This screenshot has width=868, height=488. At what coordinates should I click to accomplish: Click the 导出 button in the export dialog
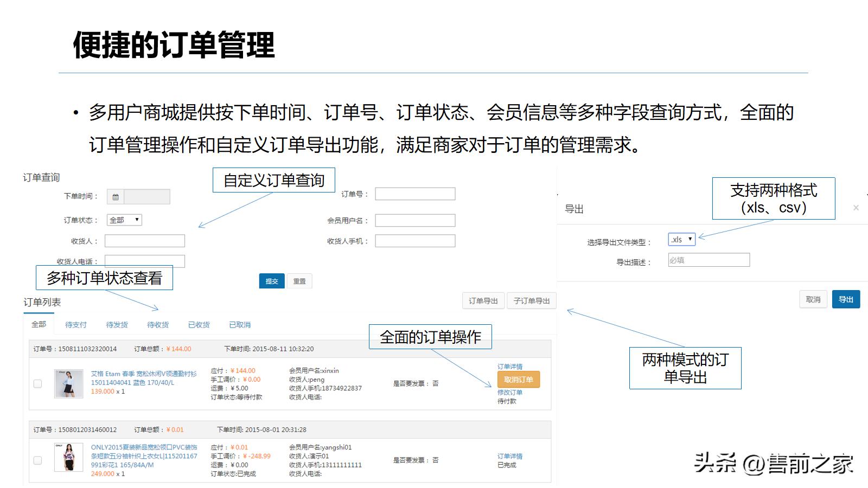[846, 299]
